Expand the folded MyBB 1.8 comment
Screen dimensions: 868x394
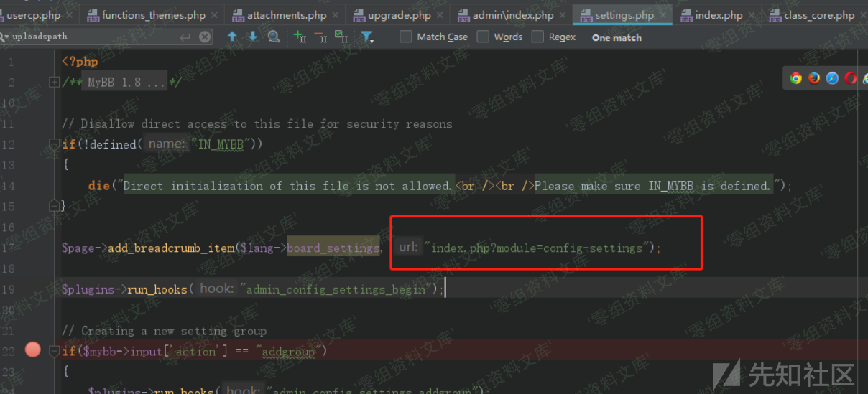point(54,83)
